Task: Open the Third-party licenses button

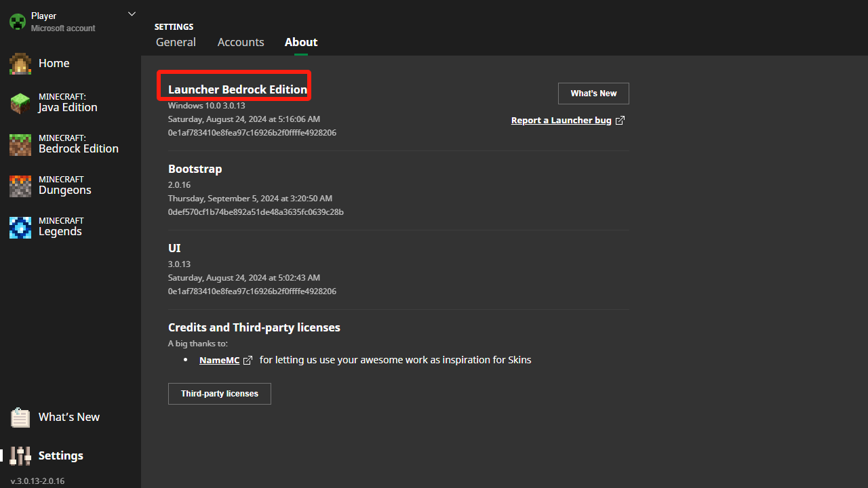Action: (x=219, y=394)
